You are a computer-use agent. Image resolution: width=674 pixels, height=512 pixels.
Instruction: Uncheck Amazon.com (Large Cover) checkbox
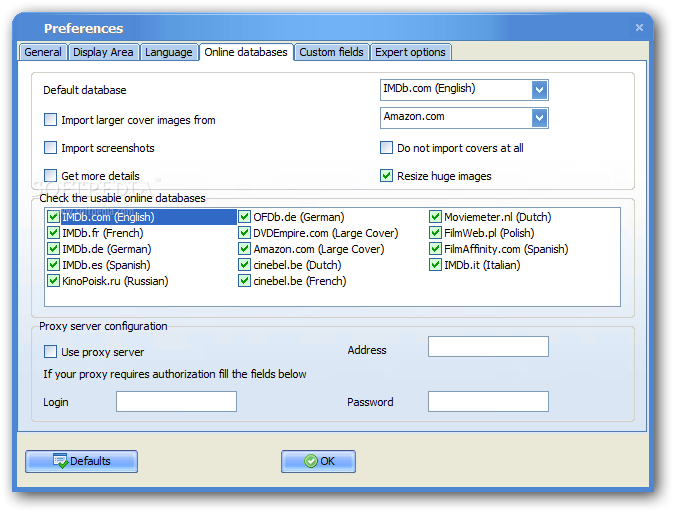[245, 248]
